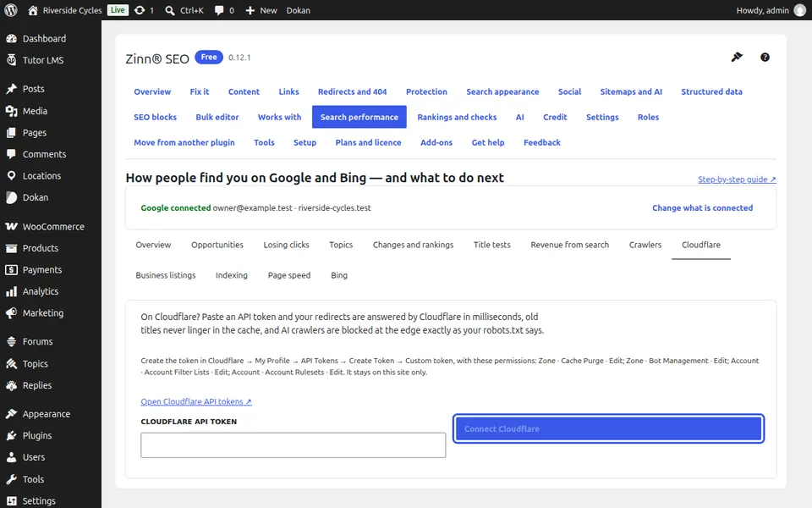Viewport: 812px width, 508px height.
Task: Click the admin avatar in top bar
Action: [x=800, y=10]
